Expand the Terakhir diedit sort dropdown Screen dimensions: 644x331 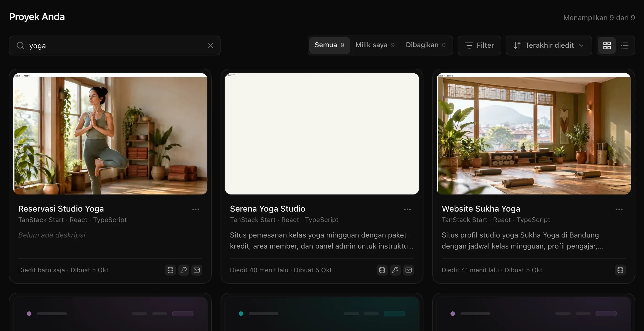pyautogui.click(x=549, y=46)
